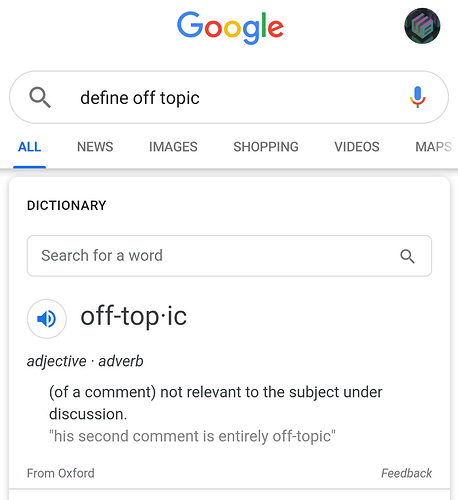Image resolution: width=458 pixels, height=500 pixels.
Task: Click the 'From Oxford' source text
Action: point(61,473)
